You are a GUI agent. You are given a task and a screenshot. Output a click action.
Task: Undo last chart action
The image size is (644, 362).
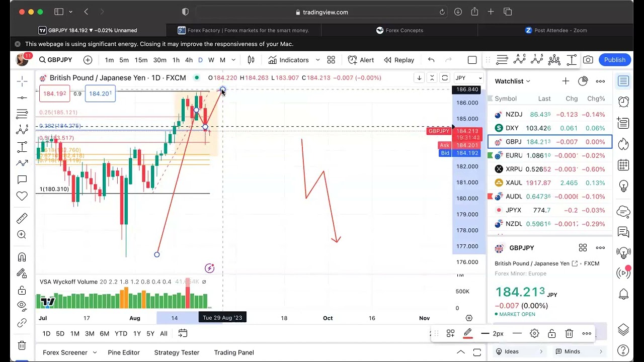coord(431,60)
